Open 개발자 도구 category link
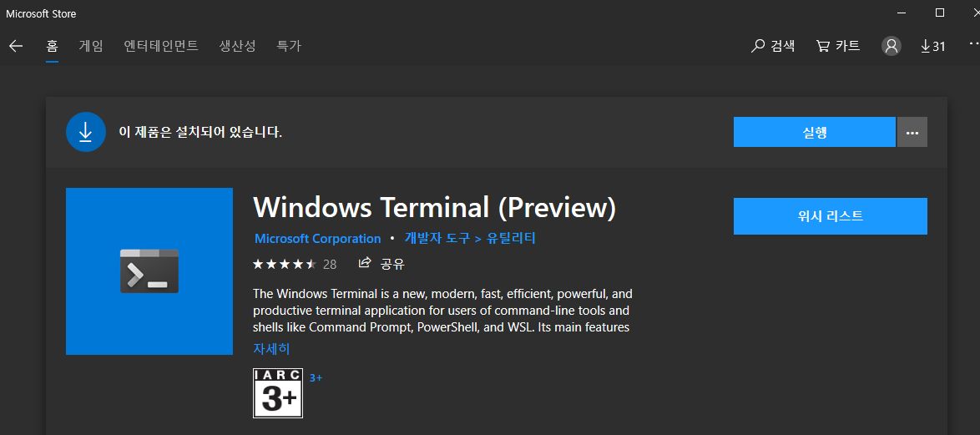The image size is (980, 435). point(437,239)
